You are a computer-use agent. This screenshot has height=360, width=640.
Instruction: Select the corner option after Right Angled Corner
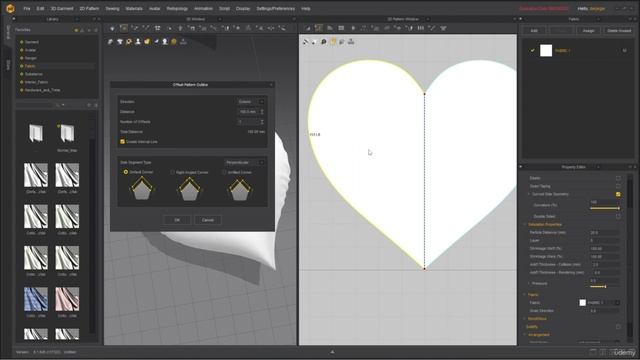pos(224,172)
